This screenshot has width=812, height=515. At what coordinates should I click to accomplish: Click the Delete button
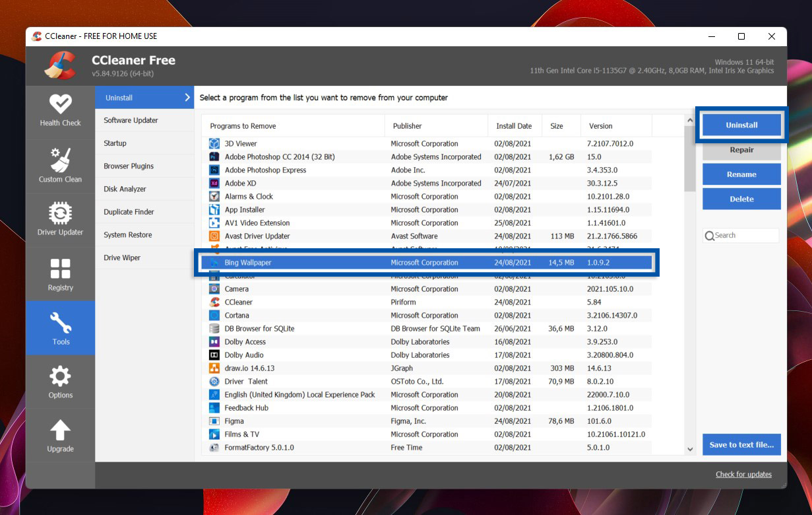(x=741, y=199)
